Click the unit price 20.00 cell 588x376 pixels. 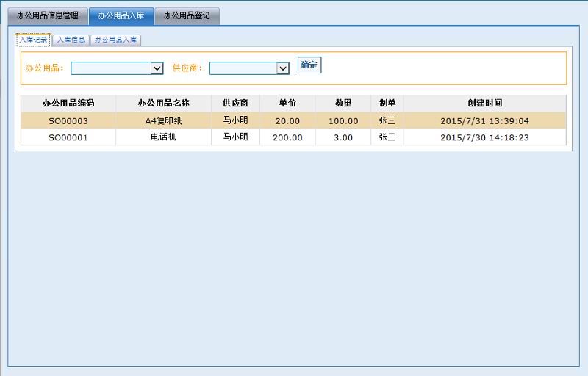(287, 120)
